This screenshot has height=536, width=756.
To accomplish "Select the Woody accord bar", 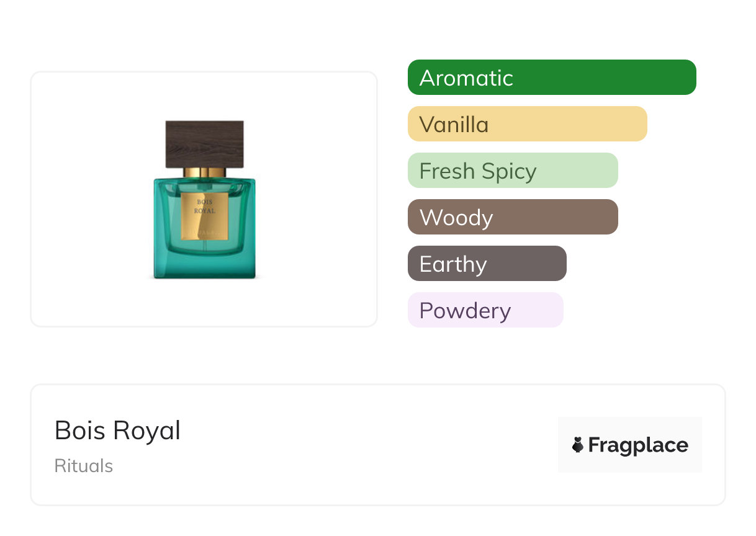I will tap(512, 217).
